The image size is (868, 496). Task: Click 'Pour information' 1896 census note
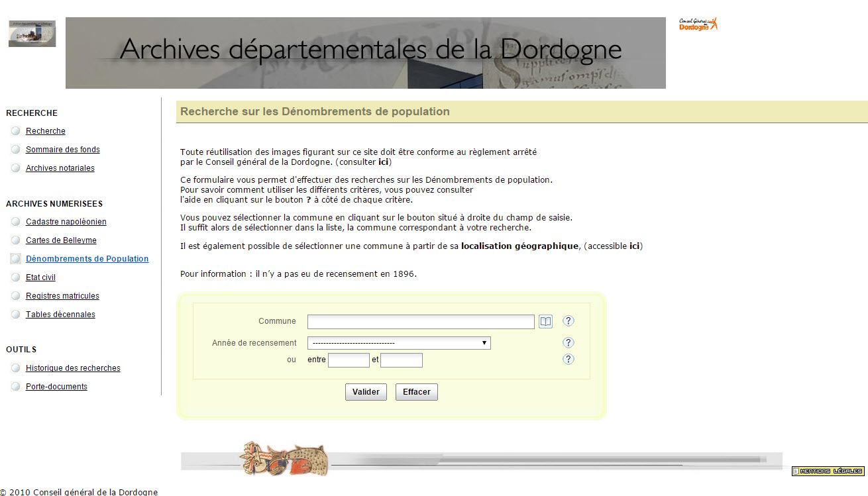(298, 274)
